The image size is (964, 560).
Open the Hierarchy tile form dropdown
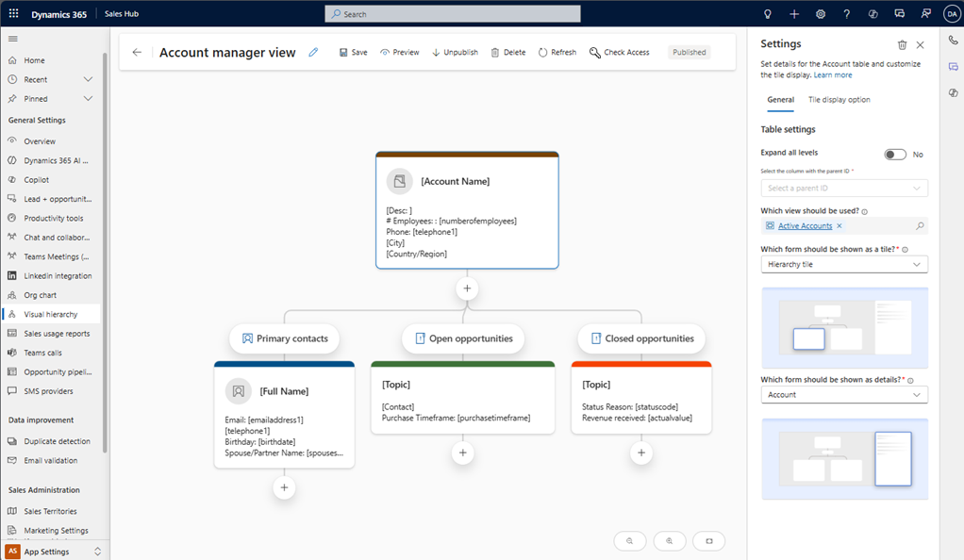[843, 264]
